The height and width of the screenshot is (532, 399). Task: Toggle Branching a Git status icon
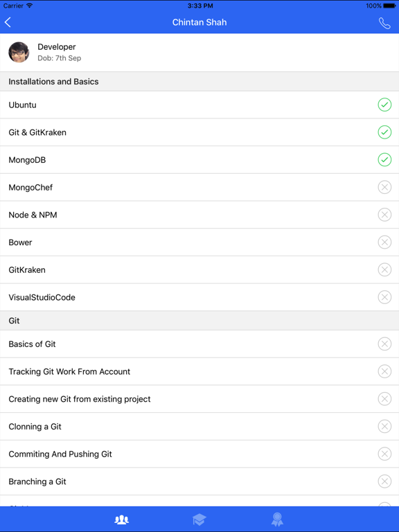[x=384, y=481]
